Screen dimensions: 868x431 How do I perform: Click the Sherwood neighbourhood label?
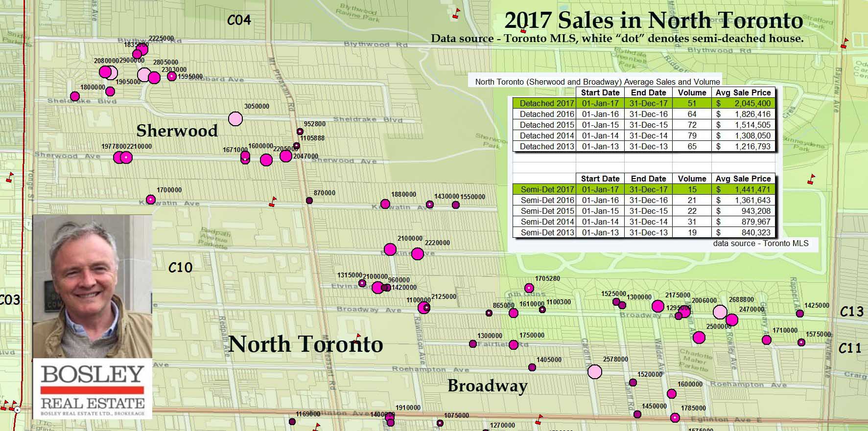tap(177, 131)
